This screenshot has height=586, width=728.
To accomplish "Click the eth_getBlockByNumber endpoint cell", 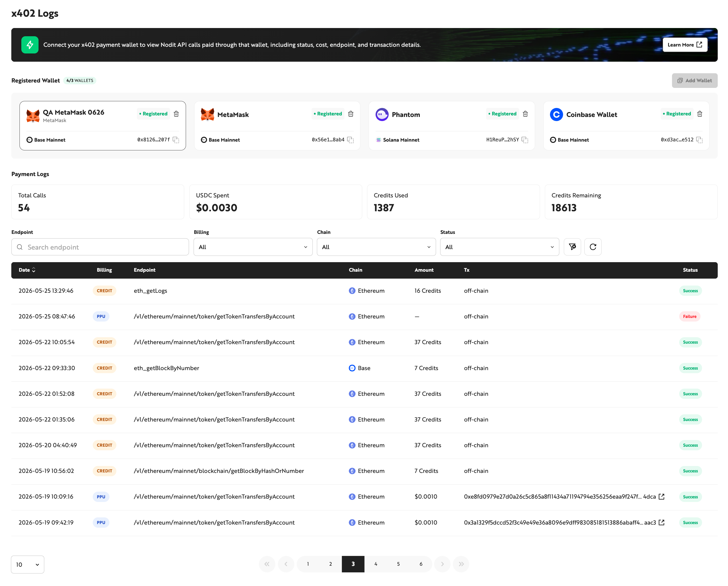I will pyautogui.click(x=166, y=368).
